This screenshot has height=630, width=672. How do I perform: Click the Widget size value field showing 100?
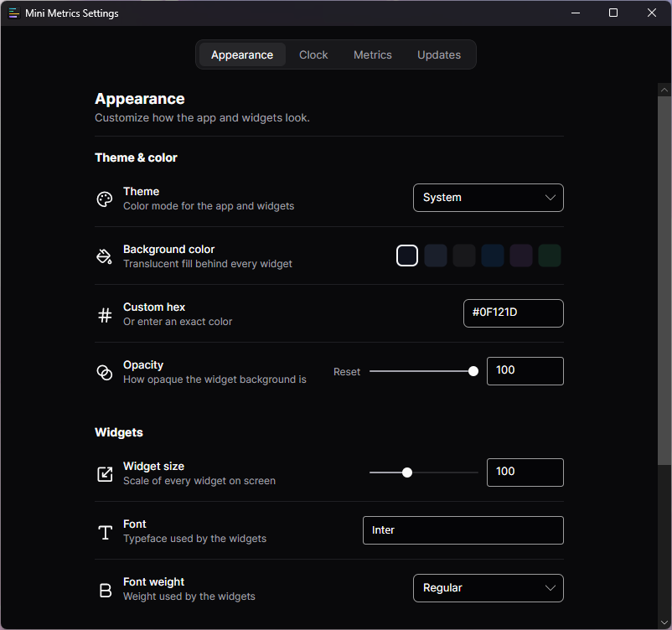pos(525,472)
